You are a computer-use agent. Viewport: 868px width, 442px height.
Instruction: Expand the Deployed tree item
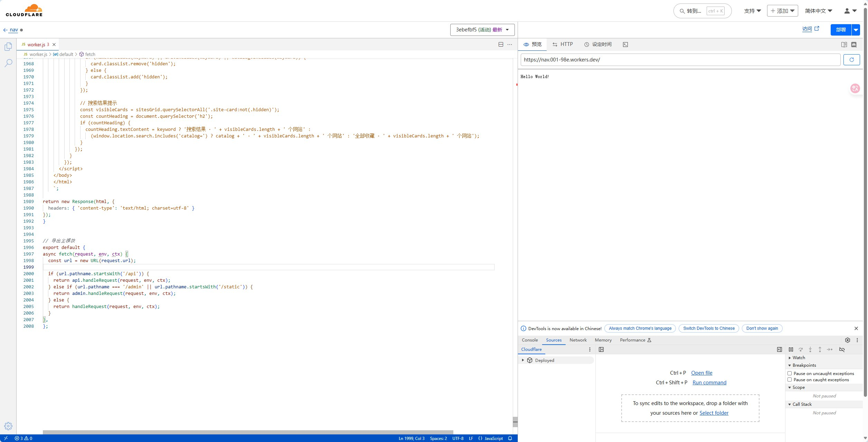pyautogui.click(x=523, y=360)
